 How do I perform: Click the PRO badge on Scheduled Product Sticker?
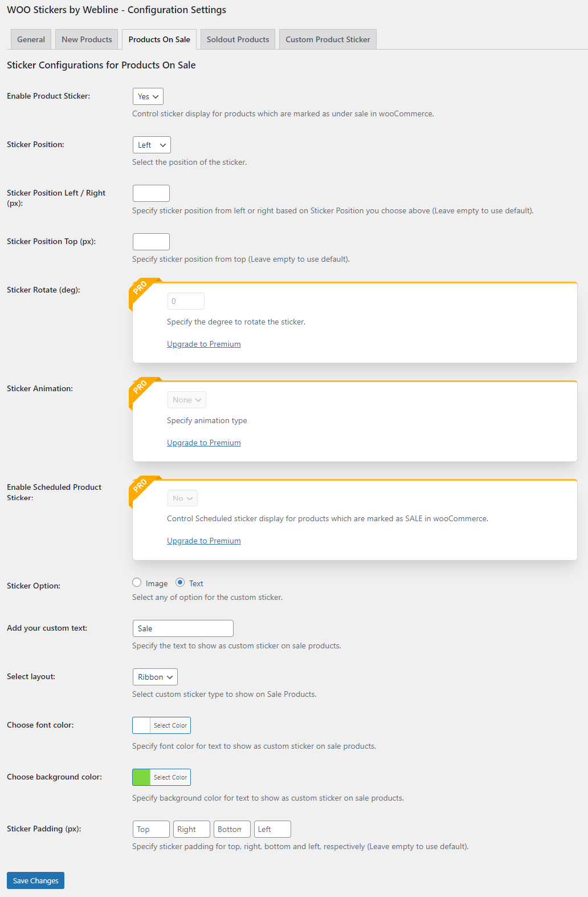(141, 485)
